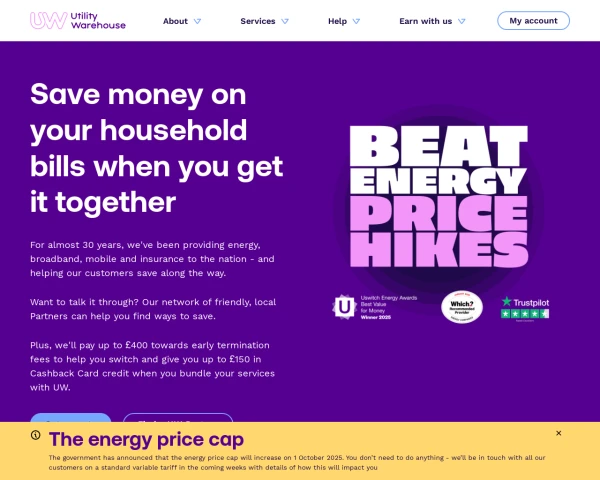Open the Services menu

point(258,20)
